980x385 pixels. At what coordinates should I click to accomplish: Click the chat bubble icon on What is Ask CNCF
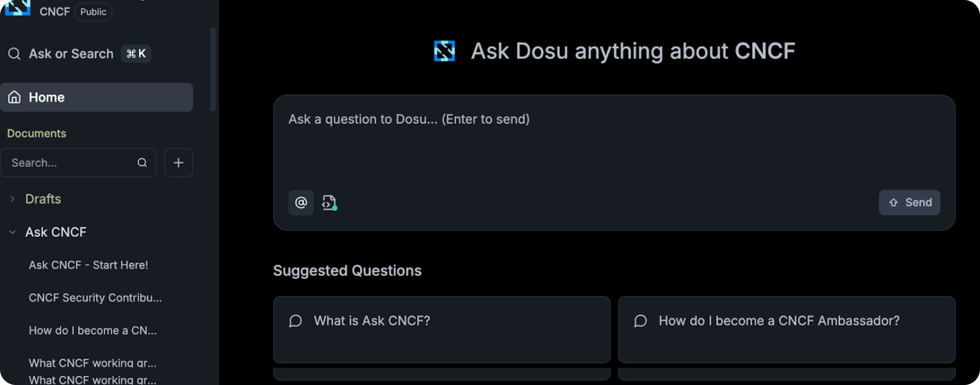(295, 321)
